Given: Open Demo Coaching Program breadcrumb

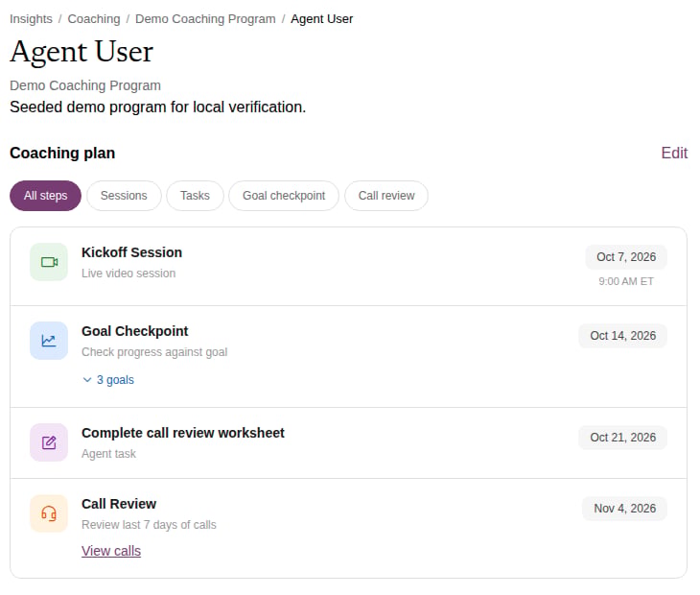Looking at the screenshot, I should click(x=205, y=19).
